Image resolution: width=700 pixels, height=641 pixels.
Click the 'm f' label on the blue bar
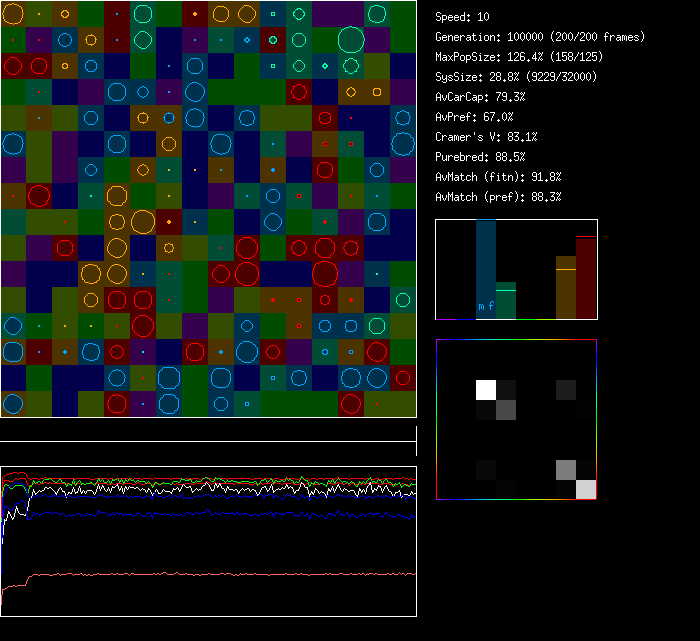[x=486, y=307]
